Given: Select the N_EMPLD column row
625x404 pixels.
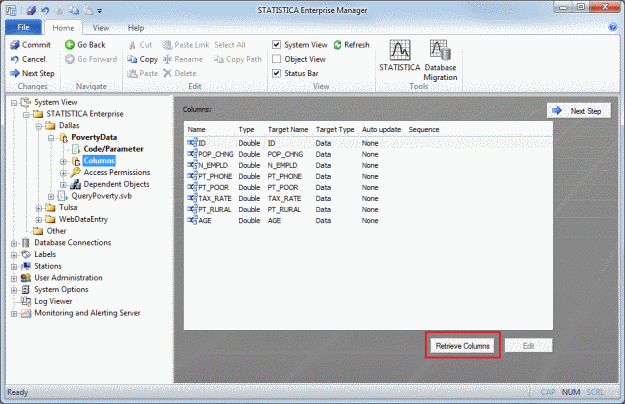Looking at the screenshot, I should [x=368, y=165].
